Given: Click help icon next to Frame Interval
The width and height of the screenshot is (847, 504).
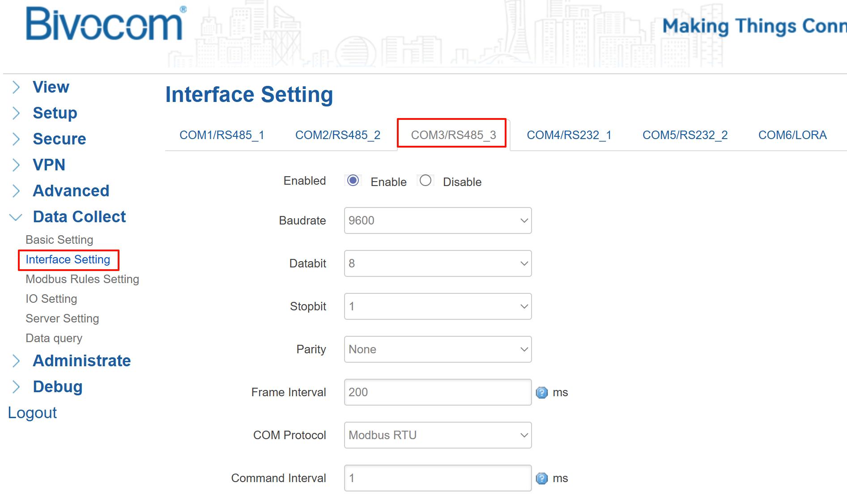Looking at the screenshot, I should pyautogui.click(x=541, y=393).
